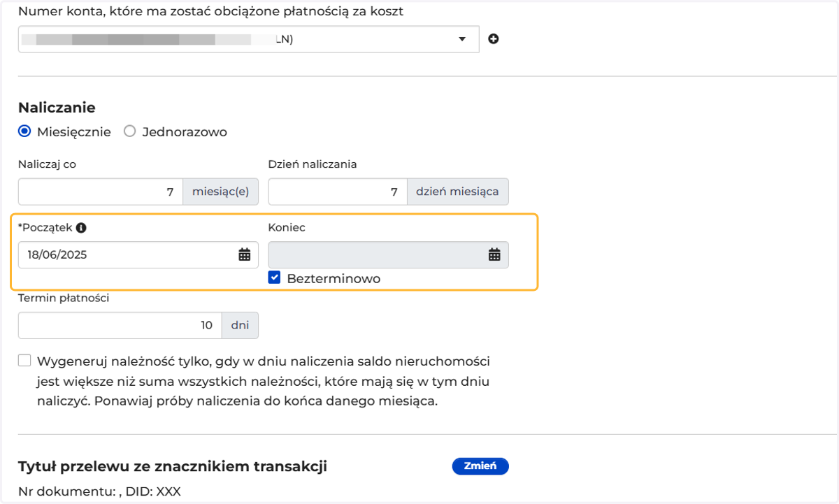Screen dimensions: 839x504
Task: Open the Początek calendar picker icon
Action: pyautogui.click(x=245, y=254)
